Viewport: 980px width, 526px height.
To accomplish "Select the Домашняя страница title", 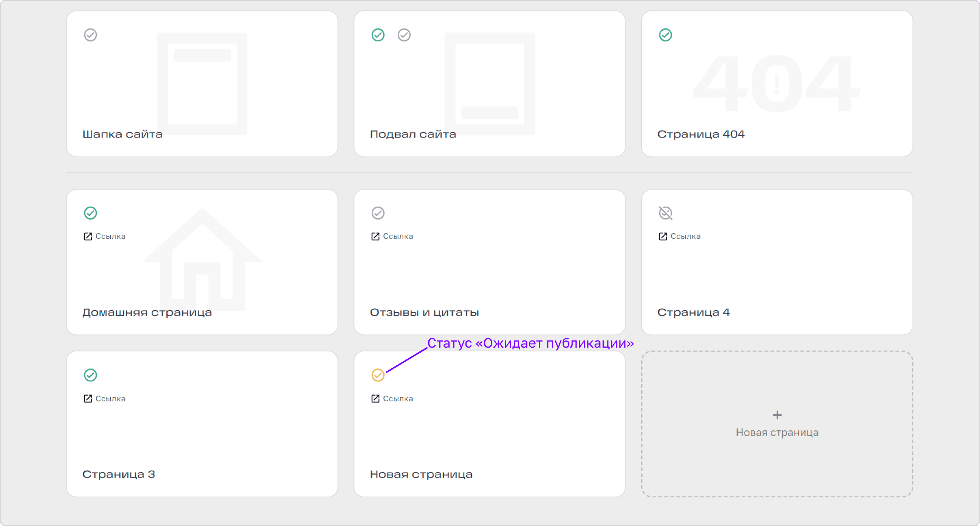I will [x=147, y=313].
